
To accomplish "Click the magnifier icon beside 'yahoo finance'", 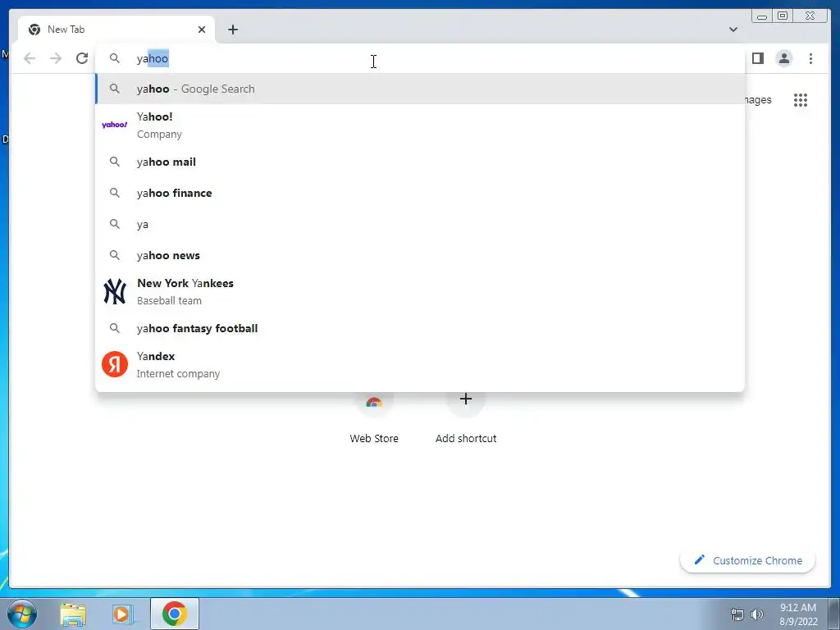I will (x=115, y=192).
